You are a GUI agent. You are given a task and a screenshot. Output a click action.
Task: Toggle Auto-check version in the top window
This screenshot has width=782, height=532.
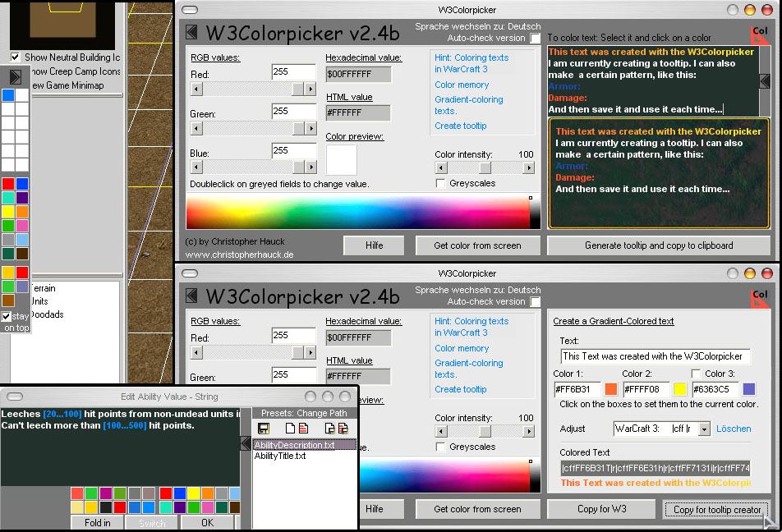pyautogui.click(x=535, y=39)
